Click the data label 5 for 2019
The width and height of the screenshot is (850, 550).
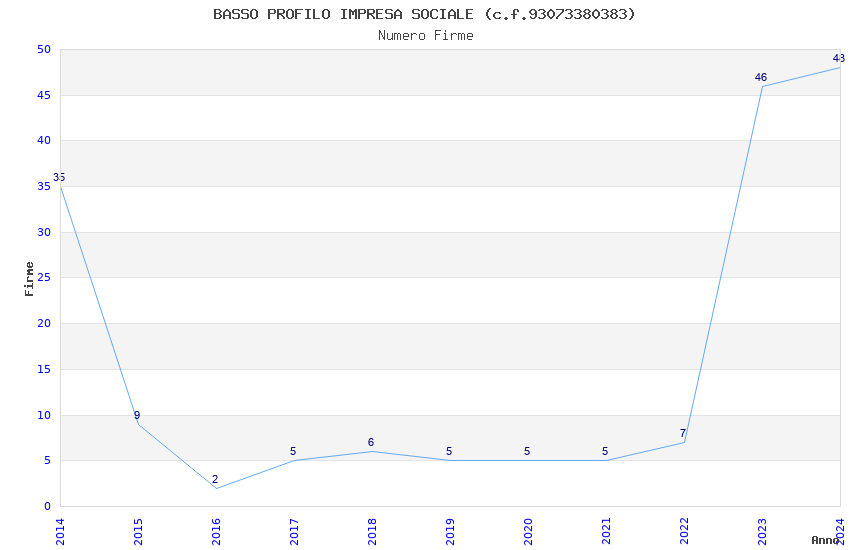pyautogui.click(x=449, y=451)
